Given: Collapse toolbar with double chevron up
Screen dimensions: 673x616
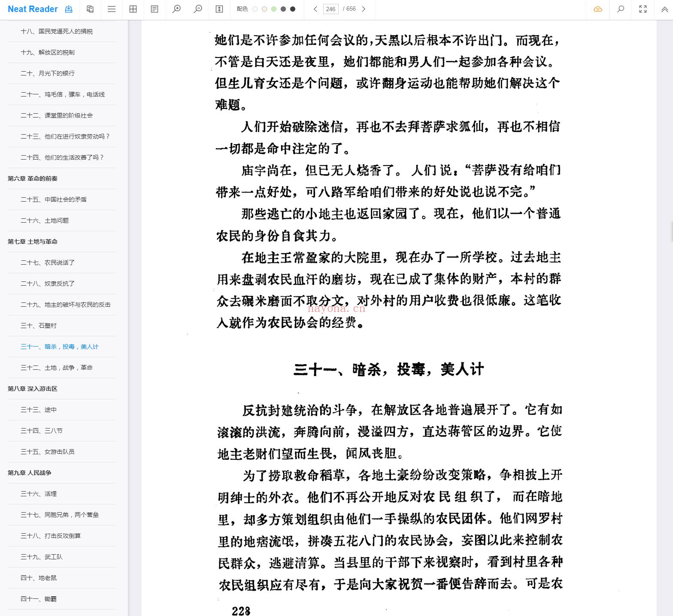Looking at the screenshot, I should pyautogui.click(x=665, y=9).
